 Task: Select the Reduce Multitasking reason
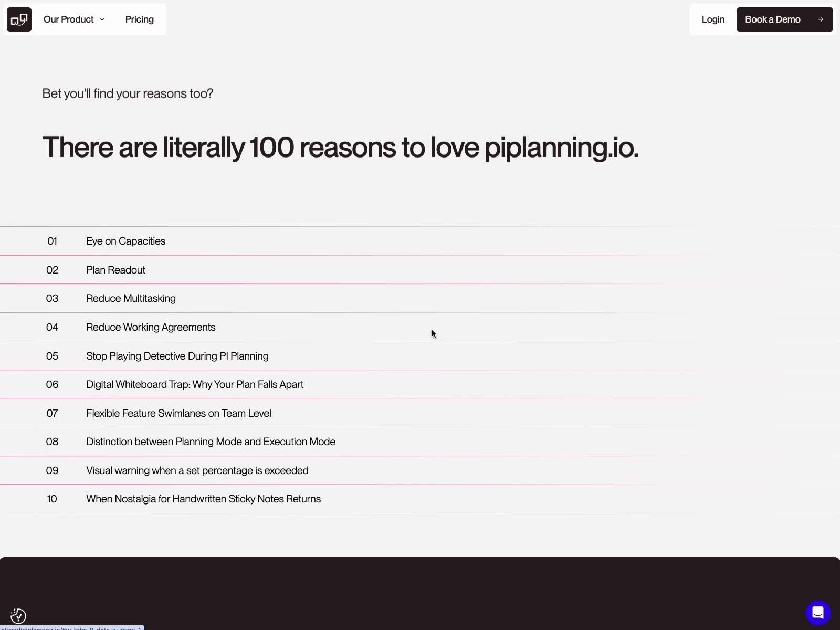(x=131, y=299)
